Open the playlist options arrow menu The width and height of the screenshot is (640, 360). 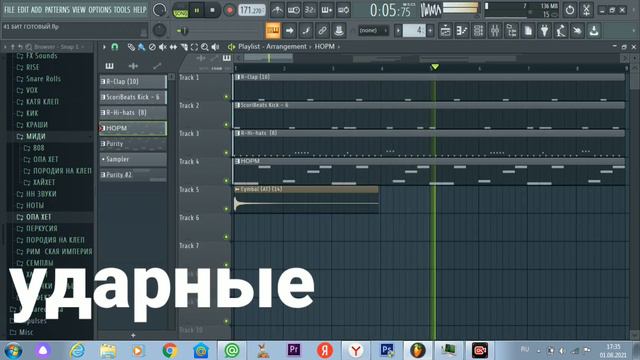[104, 47]
